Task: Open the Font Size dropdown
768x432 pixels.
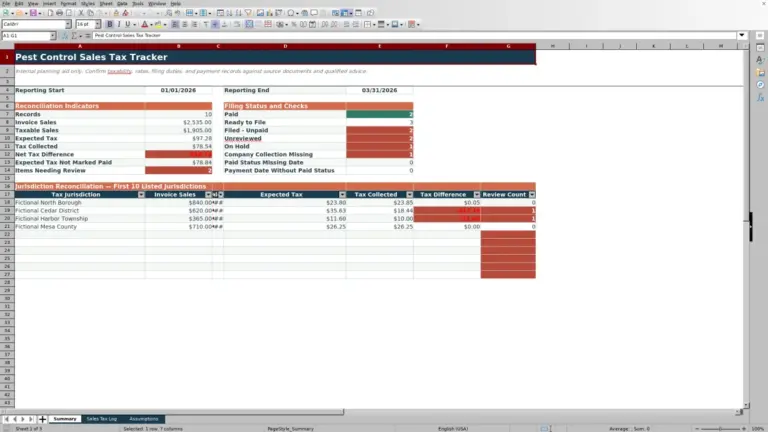Action: (97, 24)
